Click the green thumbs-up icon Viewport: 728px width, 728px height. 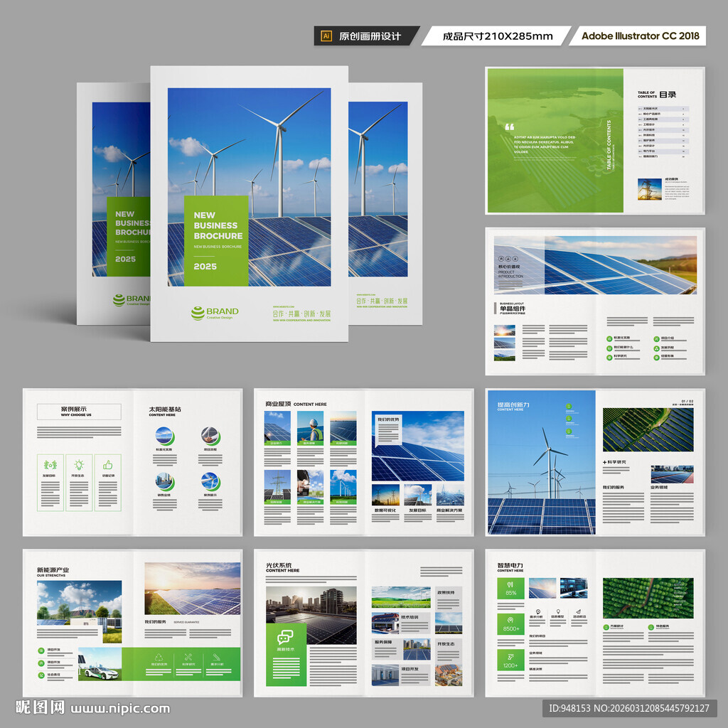[108, 464]
